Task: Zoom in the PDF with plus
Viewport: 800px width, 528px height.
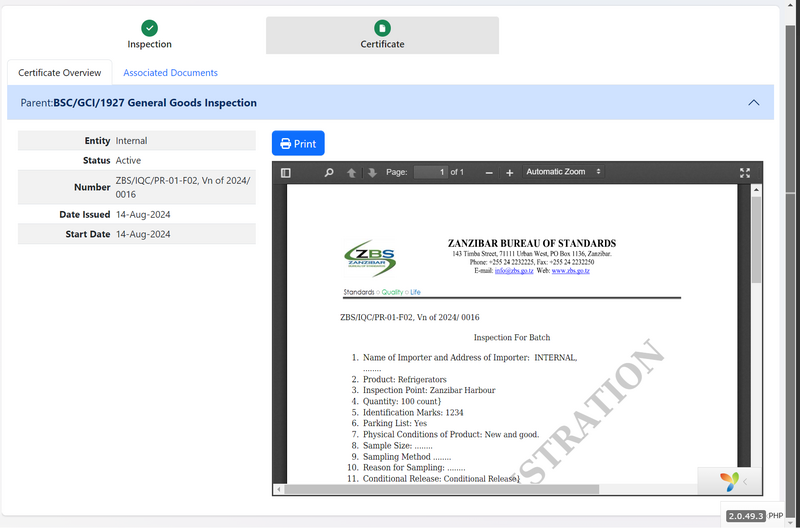Action: point(509,172)
